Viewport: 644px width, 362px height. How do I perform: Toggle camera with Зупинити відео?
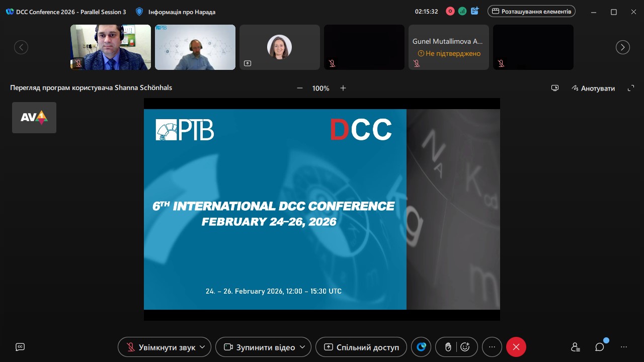click(259, 347)
